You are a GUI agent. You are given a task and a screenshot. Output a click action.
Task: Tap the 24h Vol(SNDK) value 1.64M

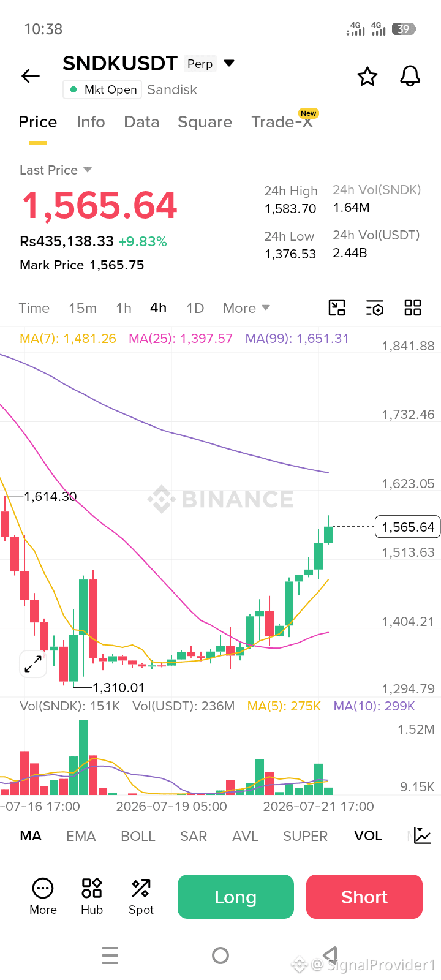click(352, 208)
